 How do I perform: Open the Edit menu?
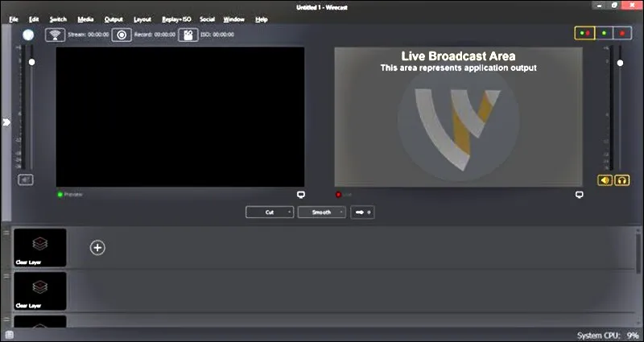(34, 19)
